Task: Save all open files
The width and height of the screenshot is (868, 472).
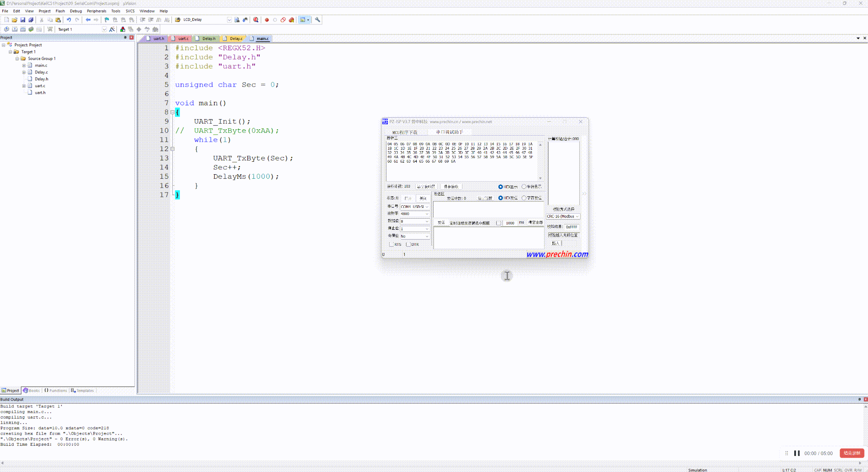Action: [31, 20]
